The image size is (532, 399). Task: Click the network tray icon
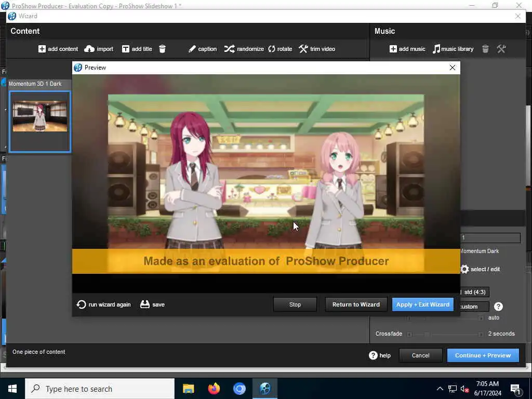pos(453,389)
